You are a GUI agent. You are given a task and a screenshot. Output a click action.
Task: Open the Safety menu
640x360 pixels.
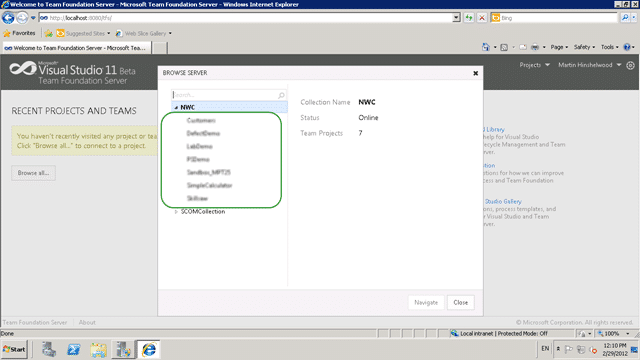pyautogui.click(x=584, y=47)
